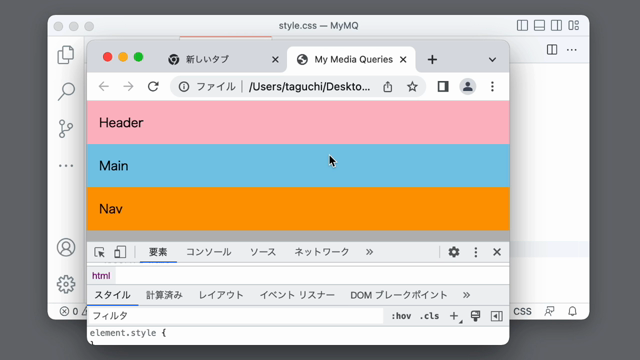This screenshot has width=640, height=360.
Task: Open a new Chrome tab
Action: pos(432,60)
